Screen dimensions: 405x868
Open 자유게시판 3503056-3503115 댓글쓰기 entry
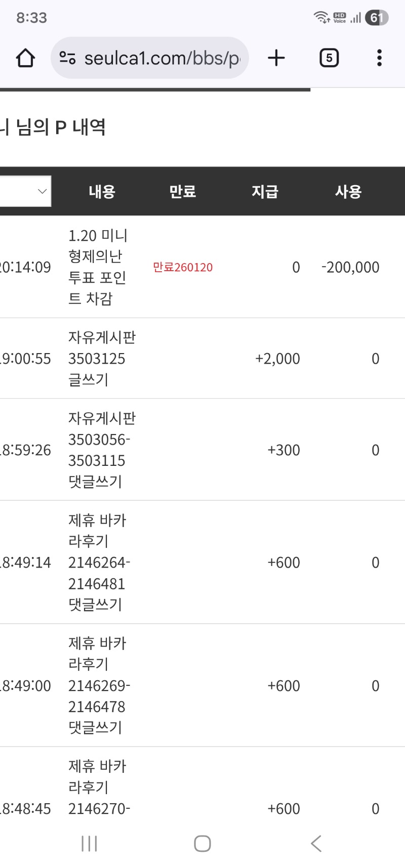point(102,450)
